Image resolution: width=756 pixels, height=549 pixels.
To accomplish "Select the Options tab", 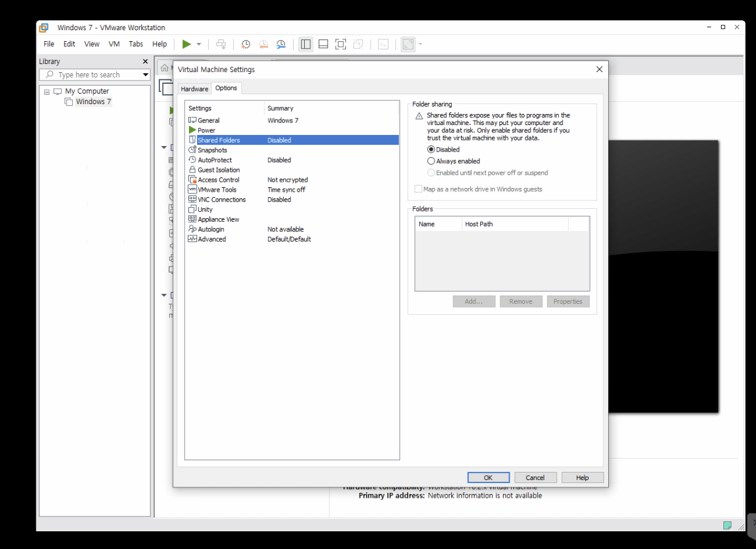I will (226, 88).
